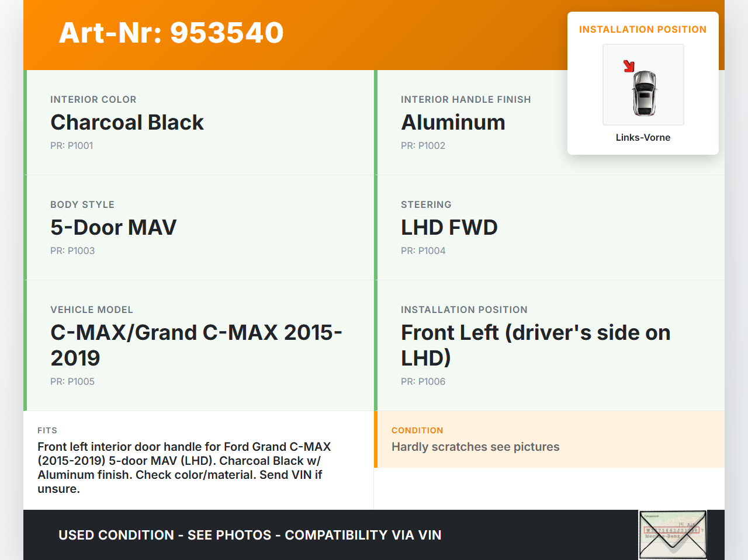Click the 'Hardly scratches see pictures' condition note
748x560 pixels.
click(x=475, y=447)
